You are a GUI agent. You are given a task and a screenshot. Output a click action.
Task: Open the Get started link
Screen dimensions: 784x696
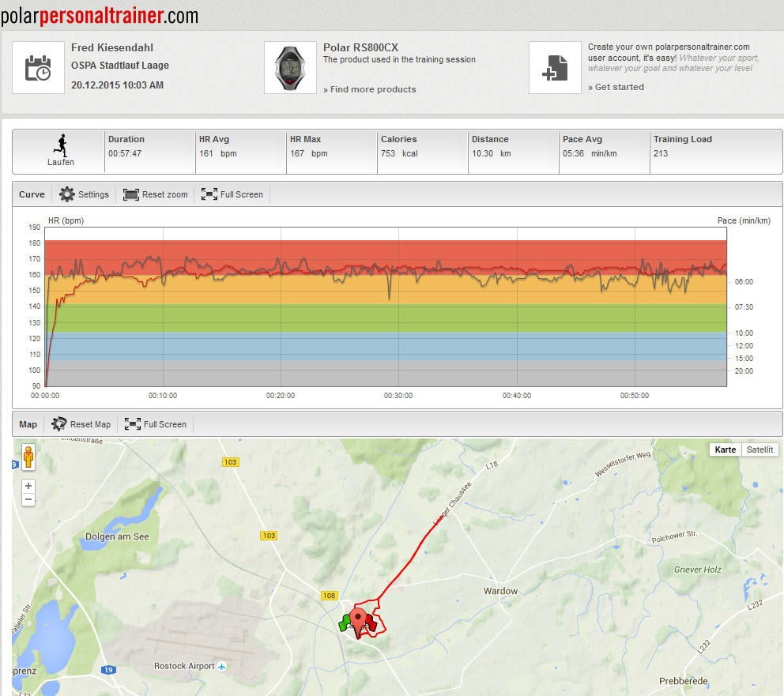tap(616, 87)
